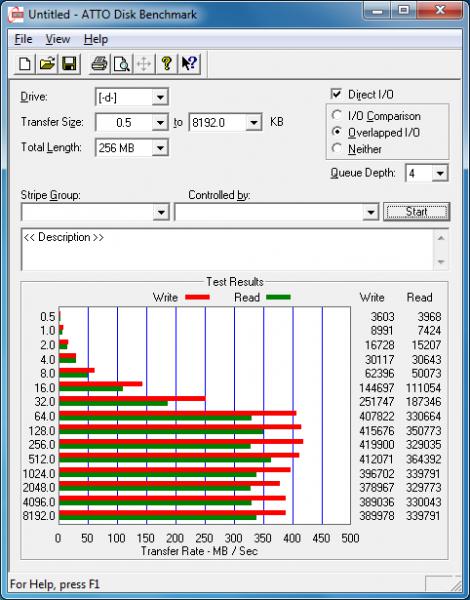
Task: Print results with the printer icon
Action: (99, 64)
